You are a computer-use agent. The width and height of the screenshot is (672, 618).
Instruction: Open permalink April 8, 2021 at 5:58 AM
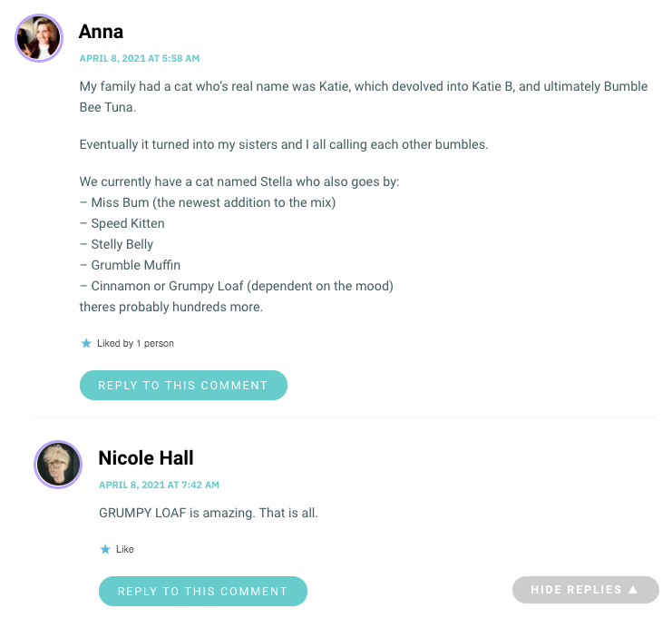140,58
